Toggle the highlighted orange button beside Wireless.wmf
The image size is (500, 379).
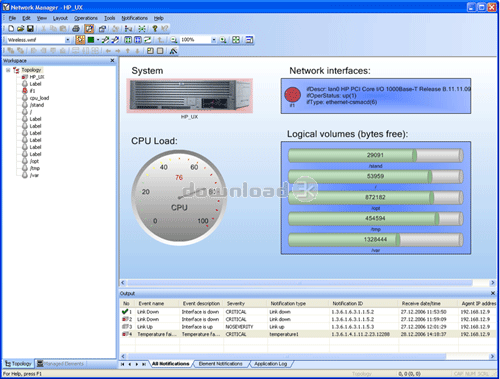coord(80,40)
